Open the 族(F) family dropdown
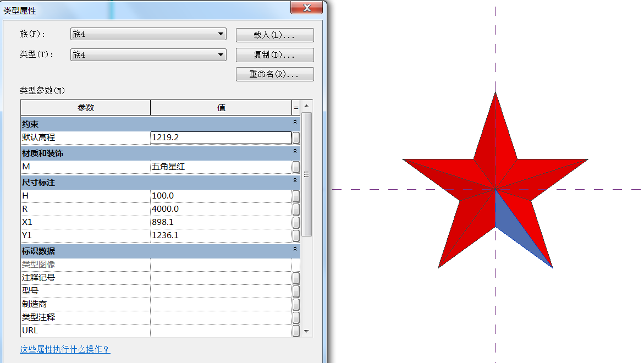Screen dimensions: 644x363 pyautogui.click(x=148, y=34)
